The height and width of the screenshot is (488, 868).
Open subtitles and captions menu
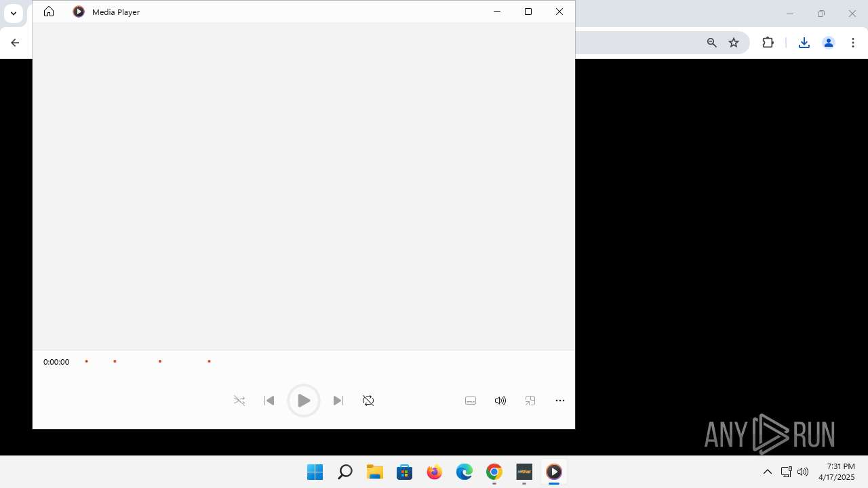[x=471, y=401]
